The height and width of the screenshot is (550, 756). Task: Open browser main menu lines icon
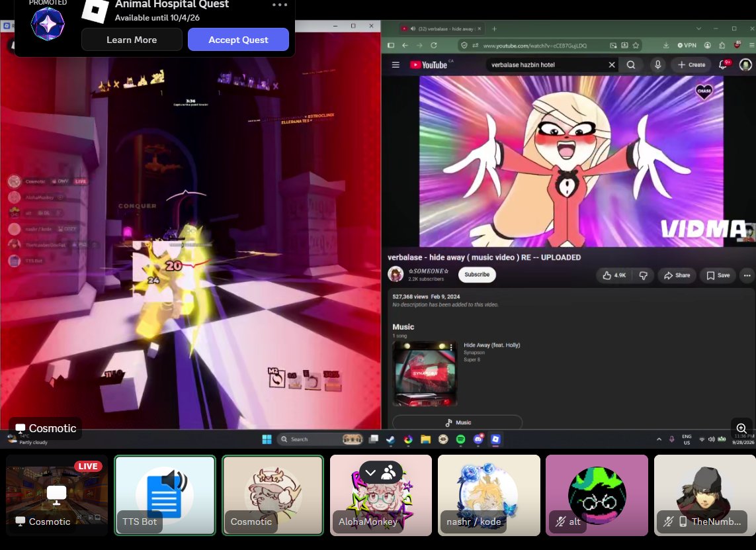[751, 46]
